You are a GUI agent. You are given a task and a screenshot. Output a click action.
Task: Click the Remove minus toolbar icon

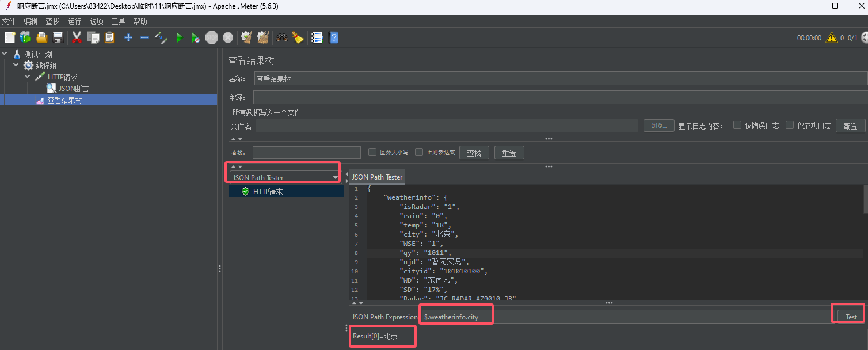144,37
